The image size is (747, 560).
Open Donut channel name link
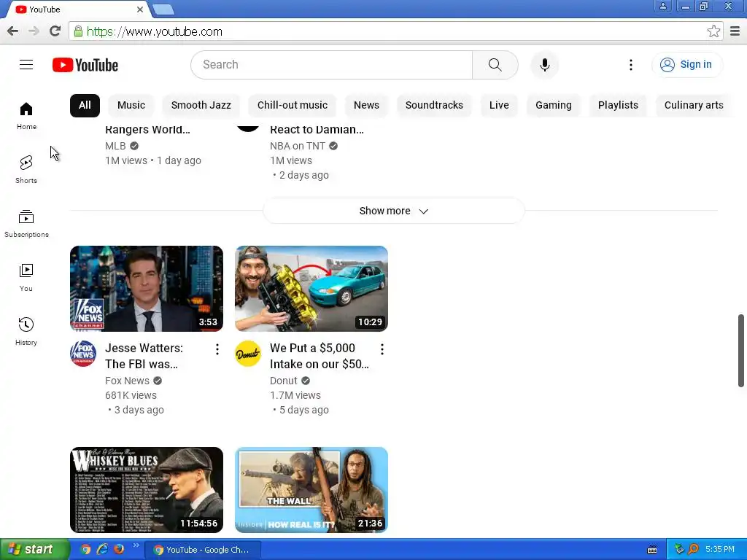284,381
